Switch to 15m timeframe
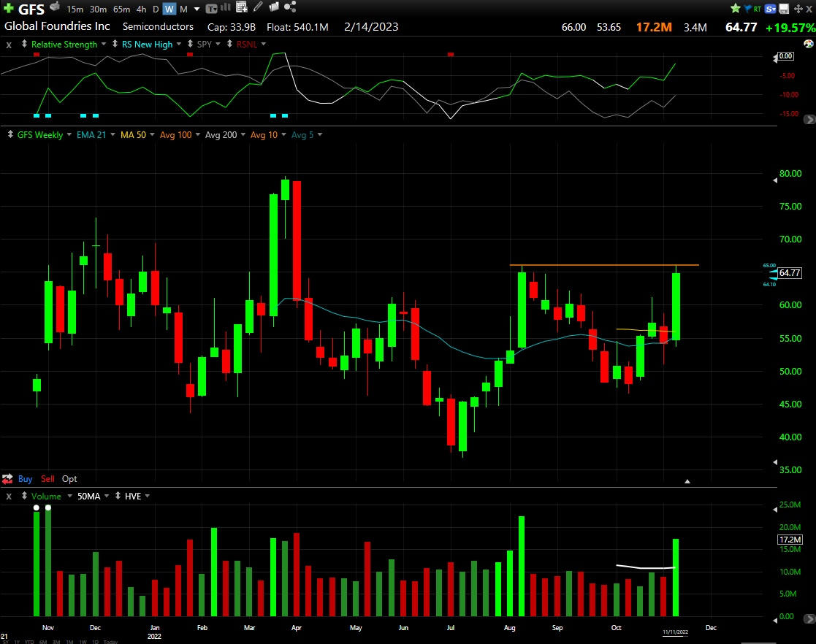 pyautogui.click(x=75, y=9)
